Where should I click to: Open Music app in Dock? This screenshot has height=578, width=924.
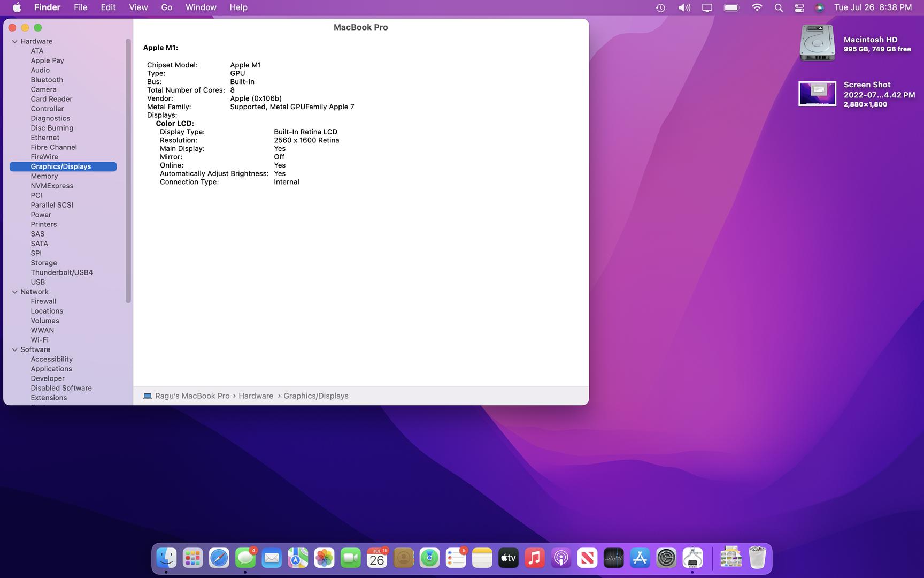pyautogui.click(x=535, y=558)
